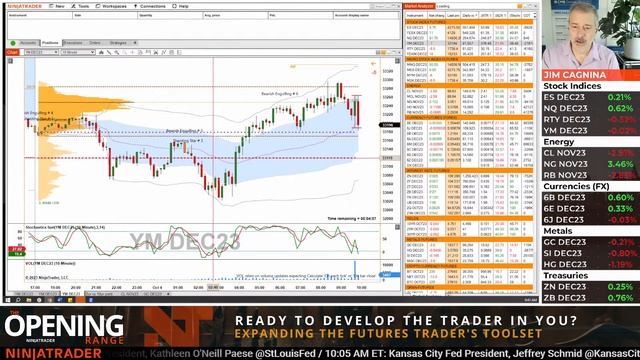The image size is (640, 360).
Task: Select the Bearish Engulfing # 6 label
Action: [x=280, y=94]
